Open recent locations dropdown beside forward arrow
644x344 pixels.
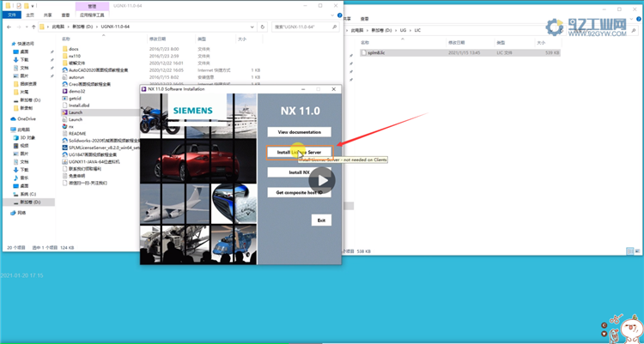tap(27, 27)
